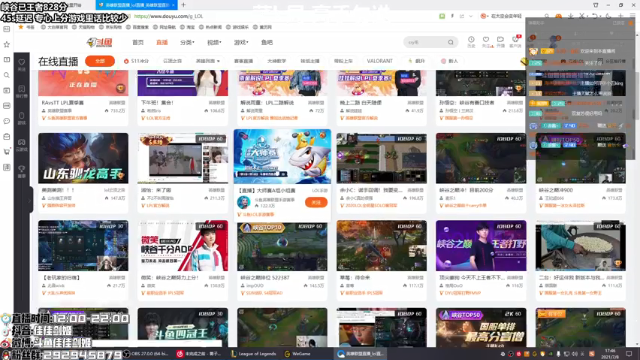The height and width of the screenshot is (360, 640).
Task: Open the 国服单排最高分 stream thumbnail
Action: click(x=481, y=328)
